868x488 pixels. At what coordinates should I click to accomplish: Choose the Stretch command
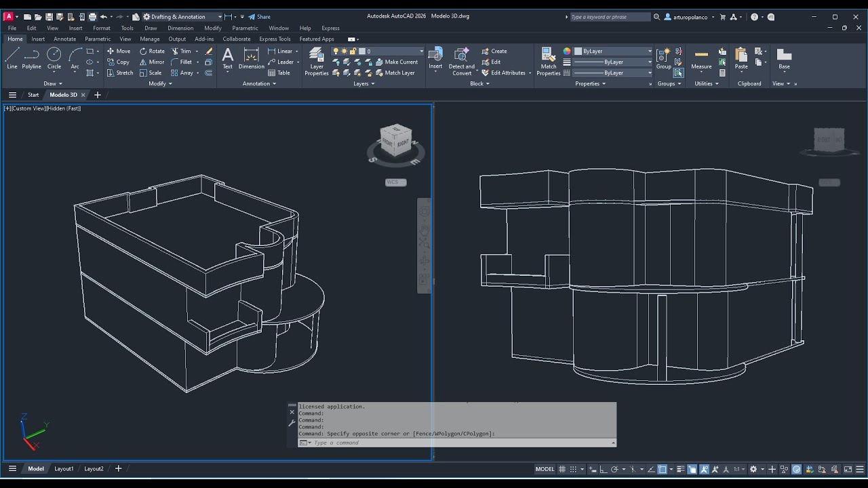pyautogui.click(x=119, y=73)
